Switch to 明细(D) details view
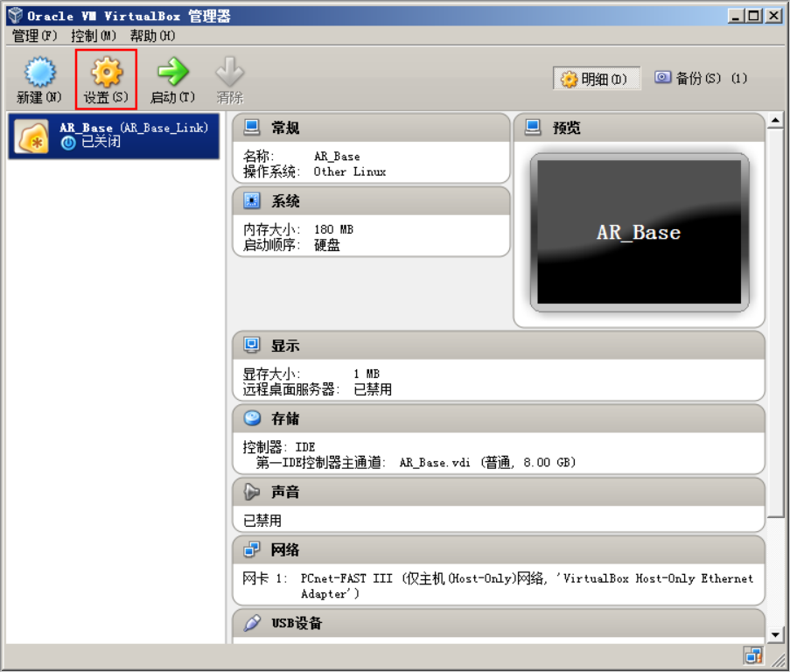The height and width of the screenshot is (672, 790). point(597,79)
